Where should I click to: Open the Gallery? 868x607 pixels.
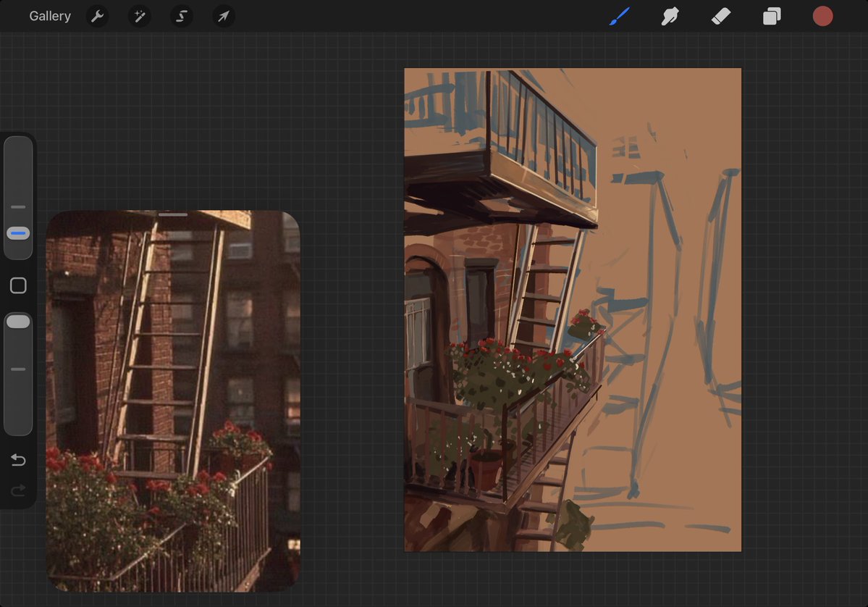50,16
